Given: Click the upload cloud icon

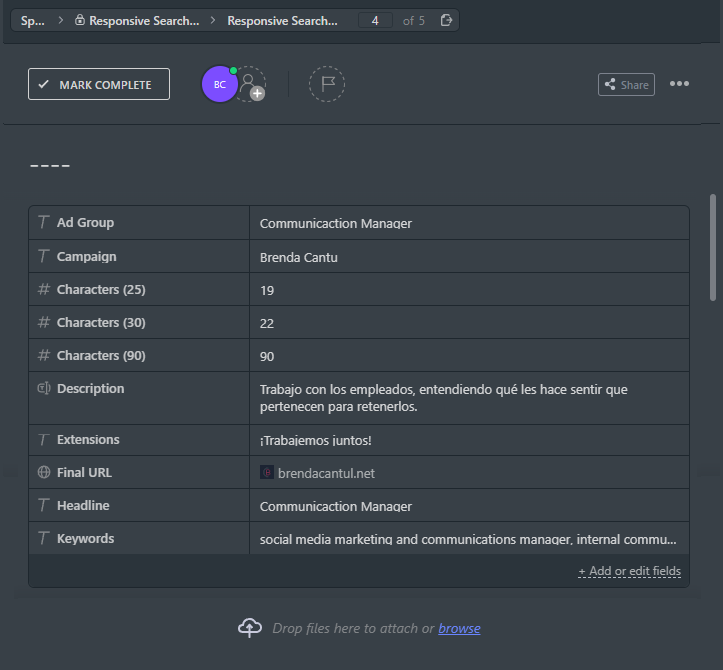Looking at the screenshot, I should click(250, 628).
